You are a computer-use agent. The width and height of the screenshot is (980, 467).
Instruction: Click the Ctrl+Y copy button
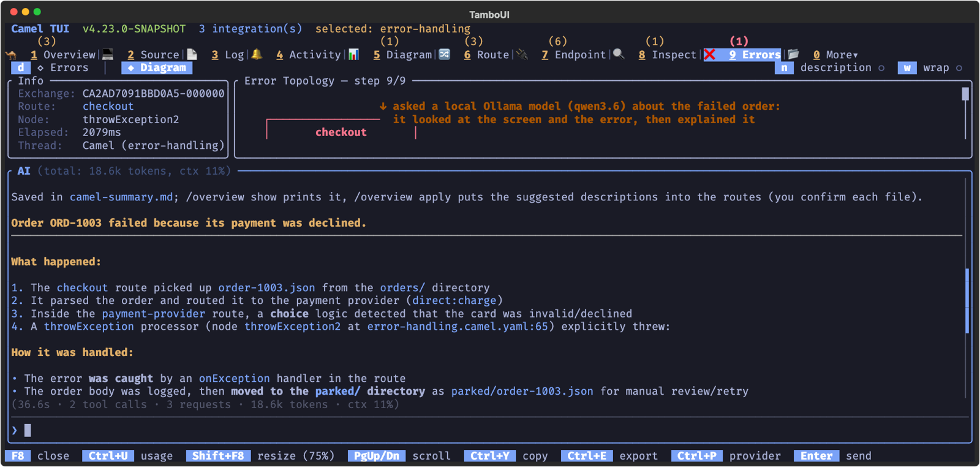tap(506, 455)
